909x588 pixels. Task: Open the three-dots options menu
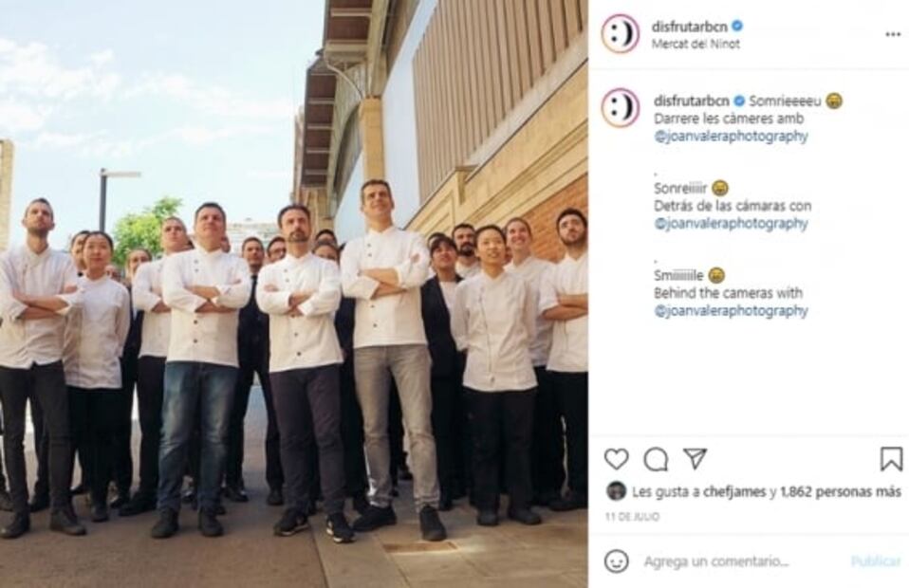(x=893, y=35)
